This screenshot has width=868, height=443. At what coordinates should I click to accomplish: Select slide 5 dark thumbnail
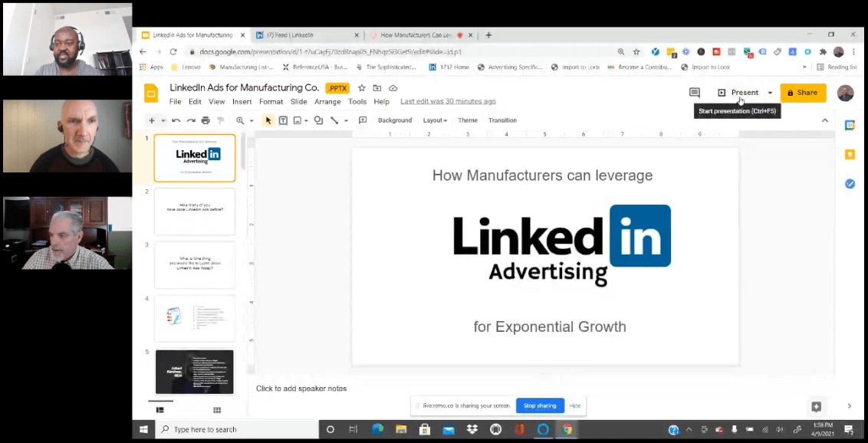[x=194, y=372]
